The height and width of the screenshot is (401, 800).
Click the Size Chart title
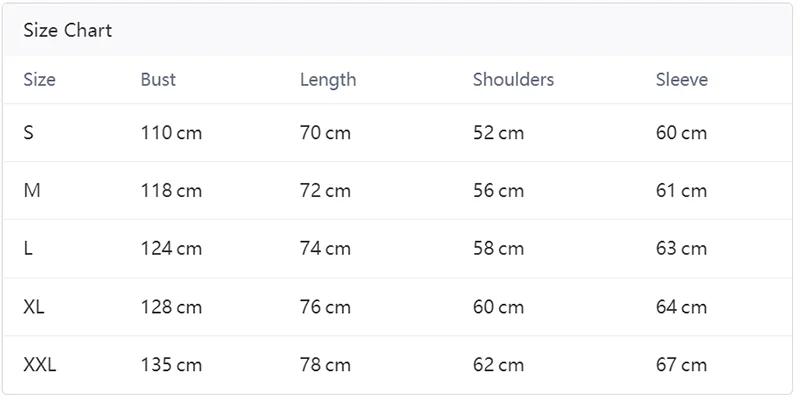point(67,30)
